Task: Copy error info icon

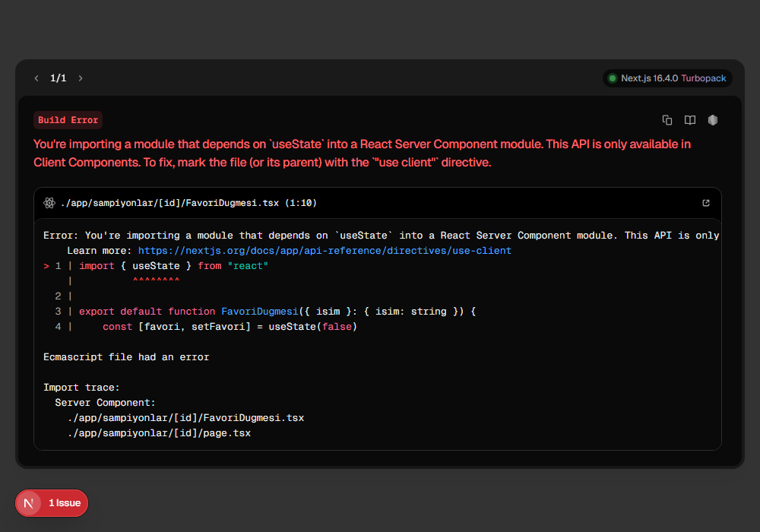Action: pyautogui.click(x=667, y=120)
